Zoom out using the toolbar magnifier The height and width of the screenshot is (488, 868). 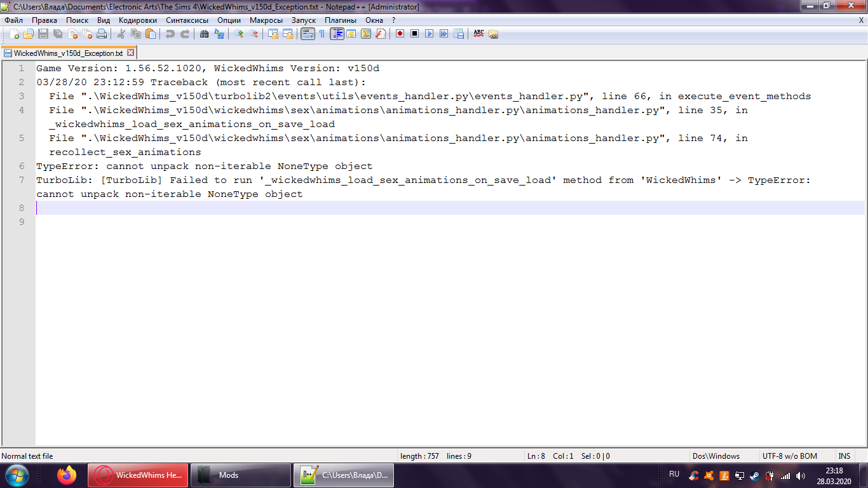pyautogui.click(x=253, y=34)
